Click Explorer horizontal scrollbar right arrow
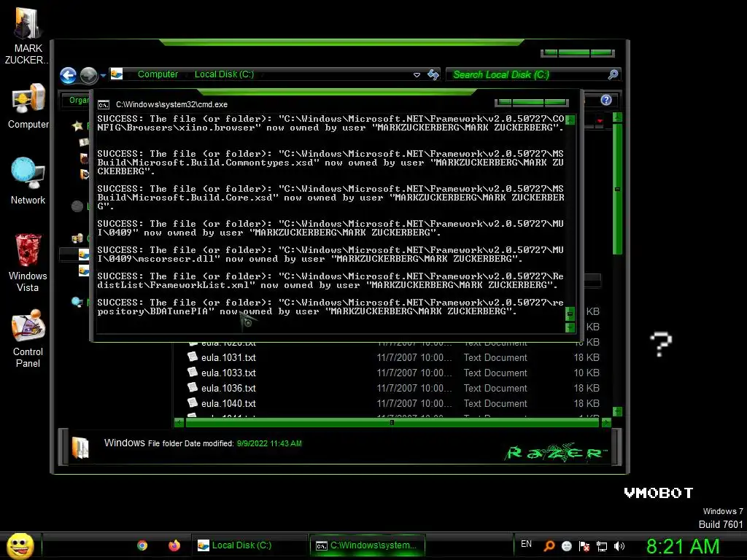 (x=606, y=422)
